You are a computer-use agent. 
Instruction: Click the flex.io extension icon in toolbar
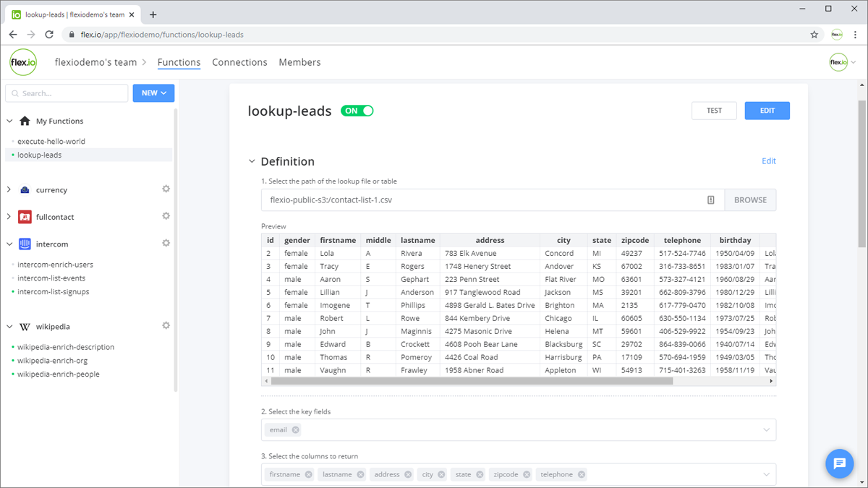(836, 34)
